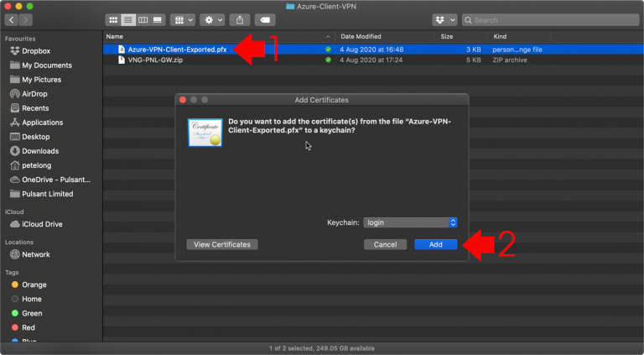Switch Finder to icon view
The width and height of the screenshot is (644, 355).
coord(113,20)
